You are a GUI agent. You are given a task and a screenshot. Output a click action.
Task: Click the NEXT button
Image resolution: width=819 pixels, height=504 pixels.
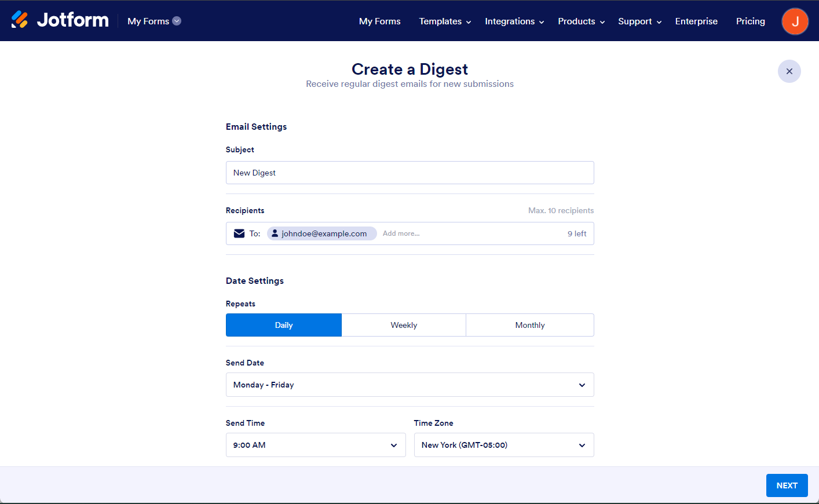pyautogui.click(x=787, y=485)
